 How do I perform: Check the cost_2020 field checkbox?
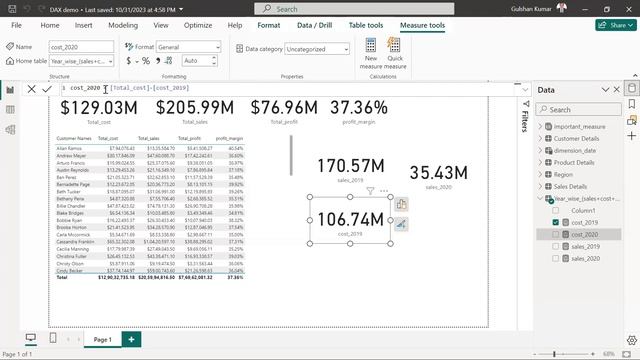(556, 234)
